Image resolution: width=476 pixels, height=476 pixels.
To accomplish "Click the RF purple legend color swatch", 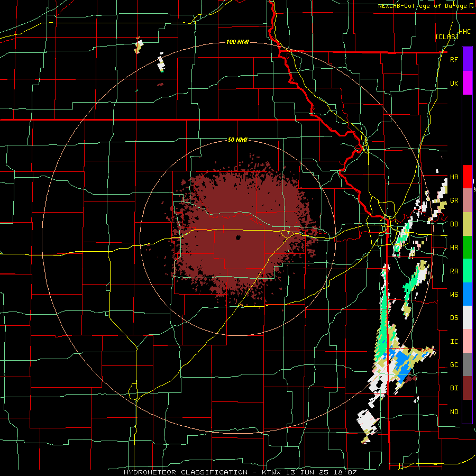I will (467, 59).
